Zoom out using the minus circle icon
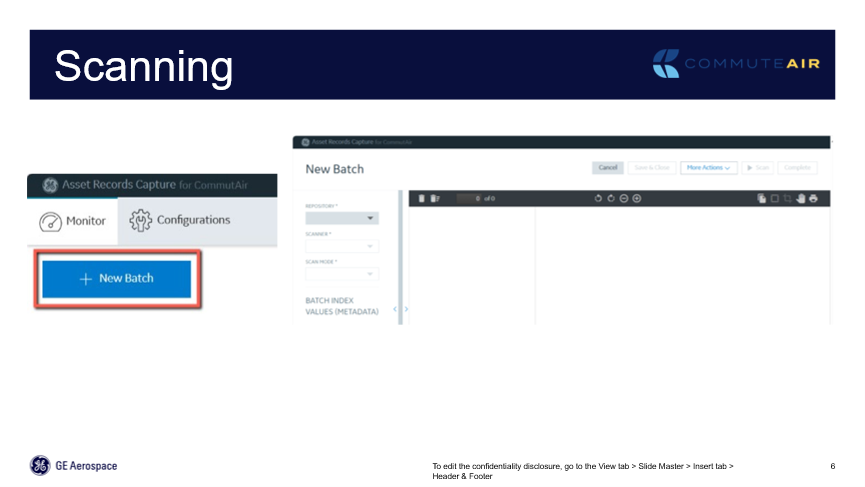 click(624, 198)
